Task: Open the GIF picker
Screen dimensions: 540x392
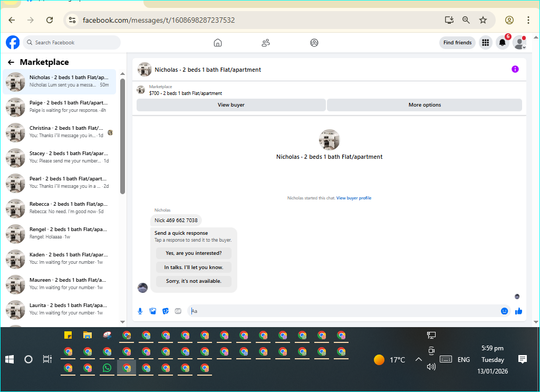Action: [178, 311]
